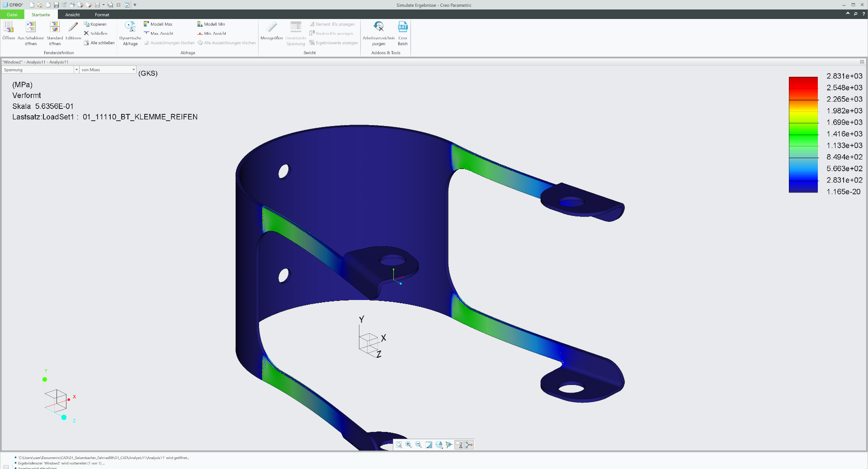Click the zoom-to-fit magnifier in graphics toolbar

click(x=399, y=445)
